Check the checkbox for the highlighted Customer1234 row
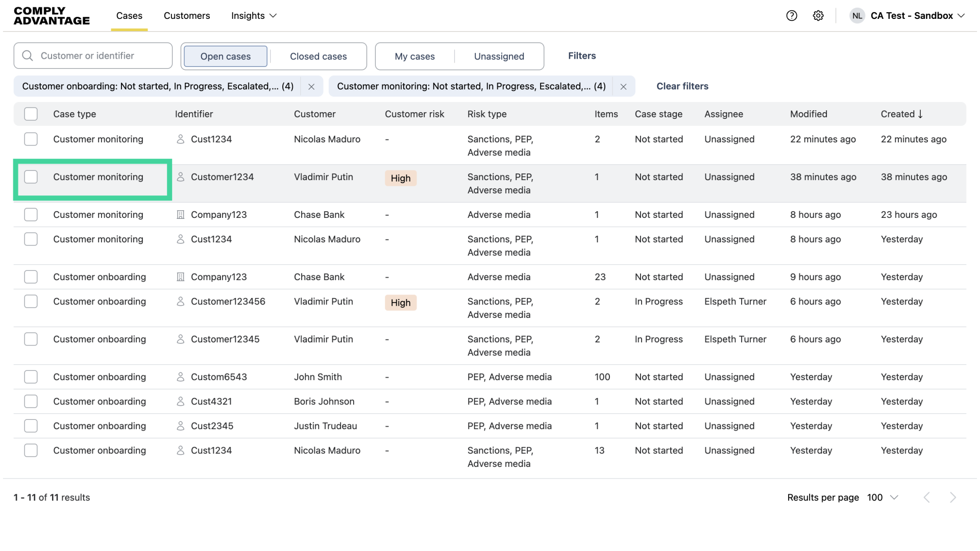The height and width of the screenshot is (551, 980). coord(31,177)
